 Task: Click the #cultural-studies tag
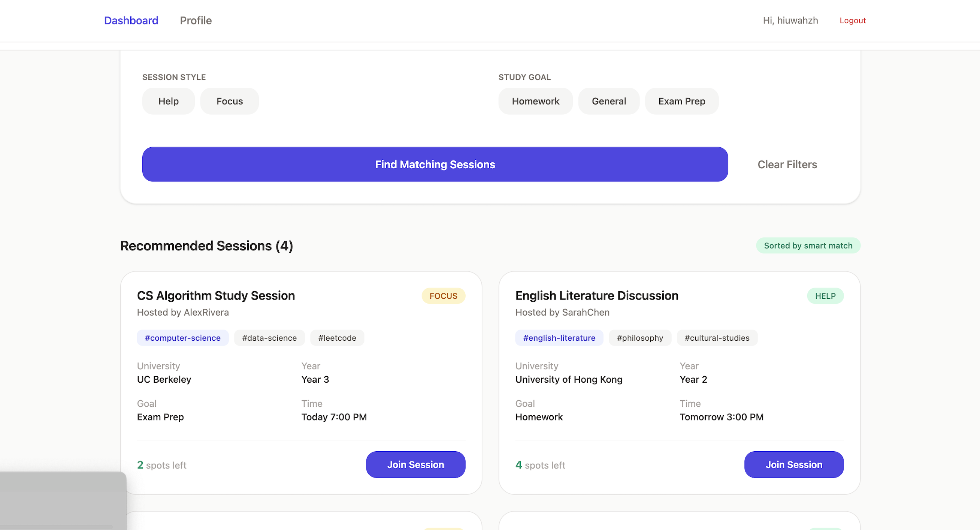[x=717, y=338]
